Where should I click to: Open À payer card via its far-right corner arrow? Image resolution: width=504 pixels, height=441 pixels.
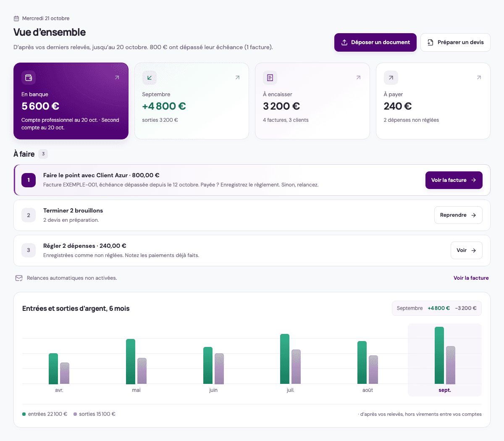(479, 78)
